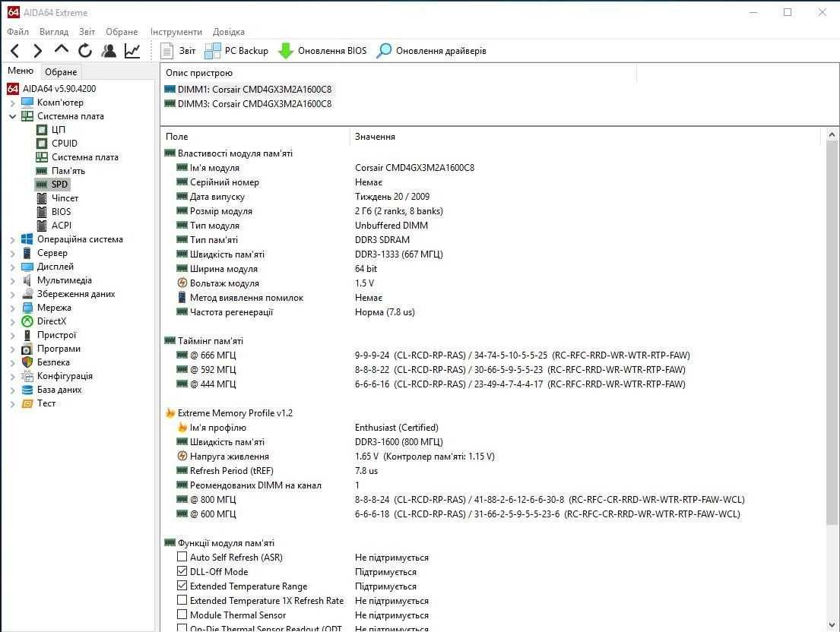Screen dimensions: 840x632
Task: Select the Чіпсет chip icon
Action: (x=42, y=198)
